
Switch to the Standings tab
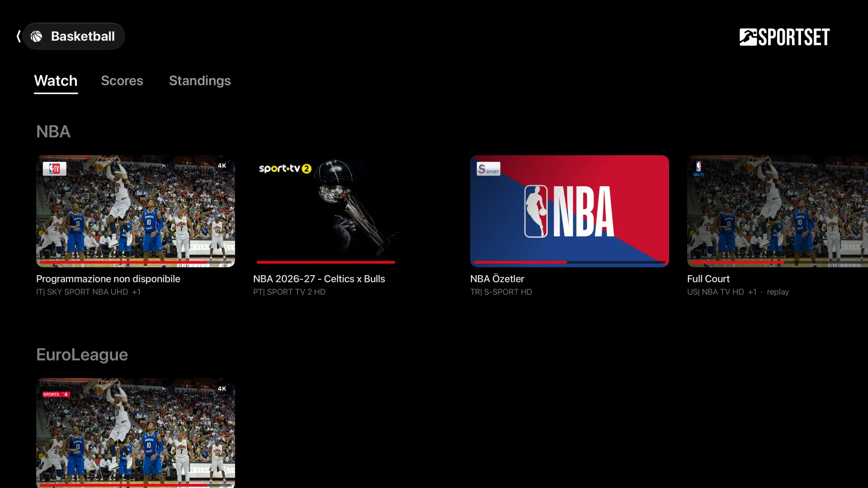[200, 81]
